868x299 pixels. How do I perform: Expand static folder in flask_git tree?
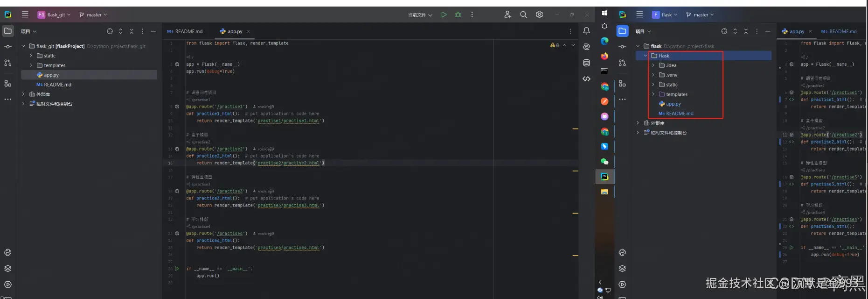pos(31,56)
